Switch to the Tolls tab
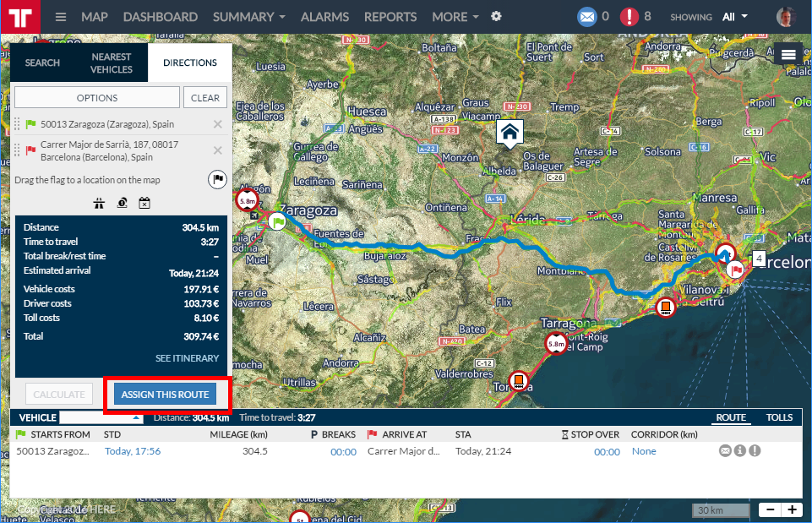The height and width of the screenshot is (523, 812). pos(779,417)
